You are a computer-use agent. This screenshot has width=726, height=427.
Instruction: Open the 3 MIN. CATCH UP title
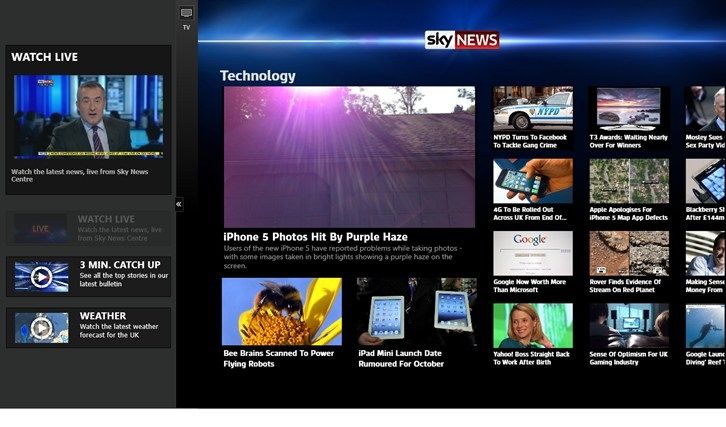tap(120, 265)
